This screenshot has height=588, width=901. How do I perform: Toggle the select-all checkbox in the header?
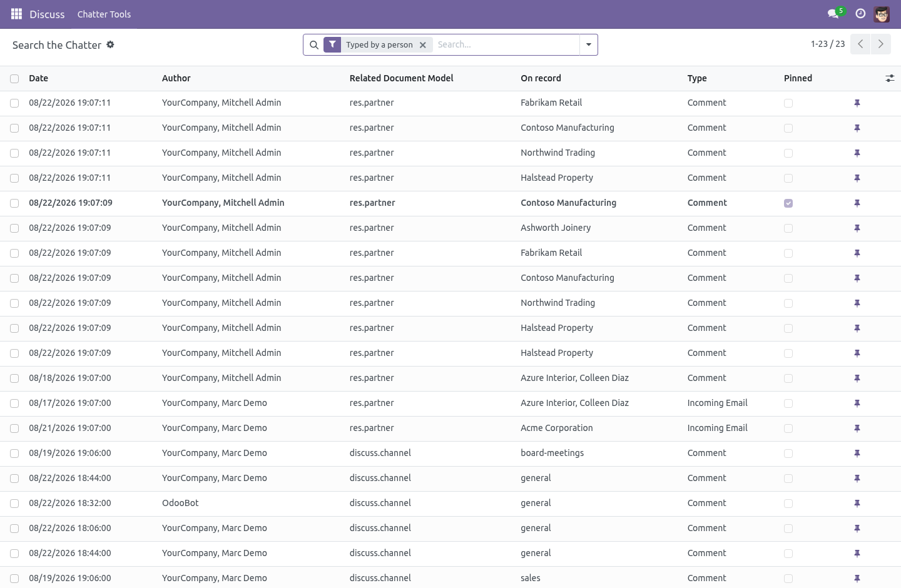click(14, 79)
